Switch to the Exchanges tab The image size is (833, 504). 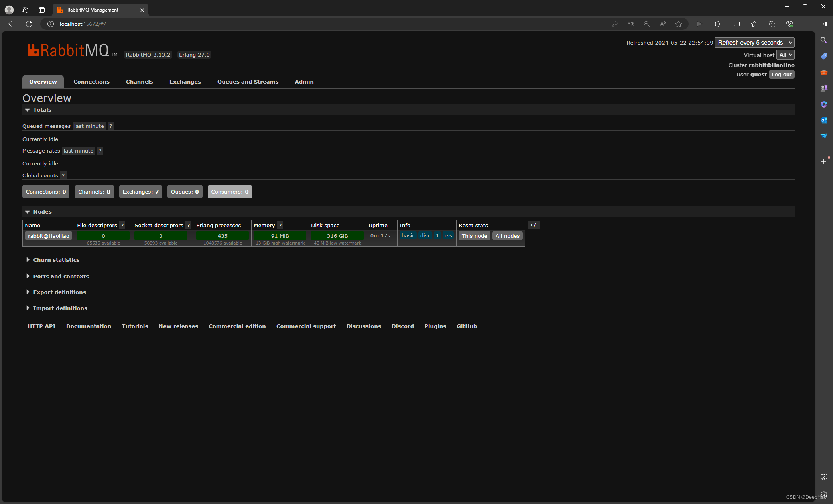185,82
